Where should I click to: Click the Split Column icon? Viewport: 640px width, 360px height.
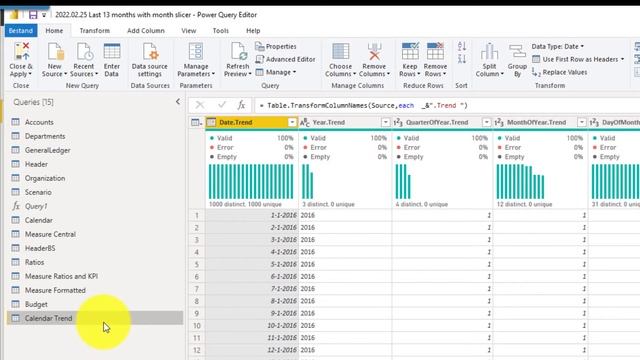tap(489, 52)
